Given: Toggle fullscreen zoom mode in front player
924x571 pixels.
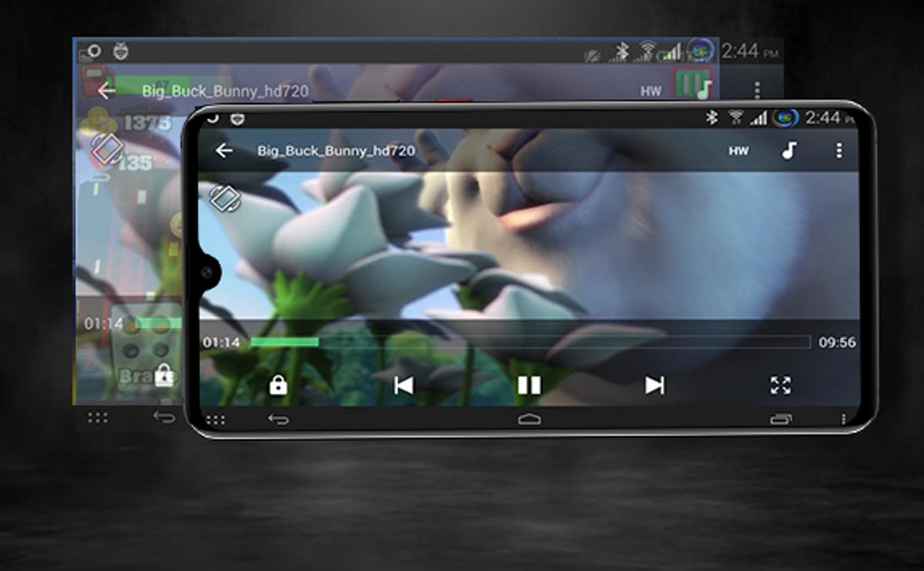Looking at the screenshot, I should coord(781,385).
